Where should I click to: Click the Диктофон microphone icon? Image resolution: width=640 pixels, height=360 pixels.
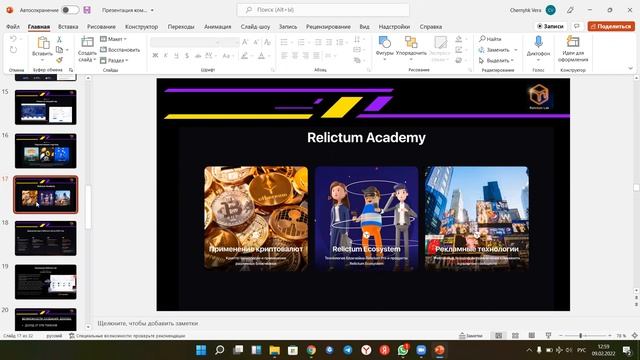click(x=538, y=42)
